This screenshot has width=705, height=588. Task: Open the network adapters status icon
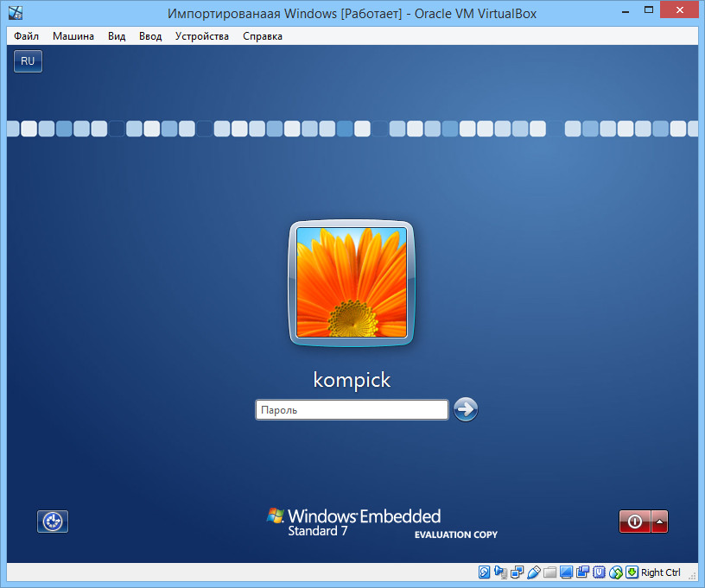[x=517, y=572]
